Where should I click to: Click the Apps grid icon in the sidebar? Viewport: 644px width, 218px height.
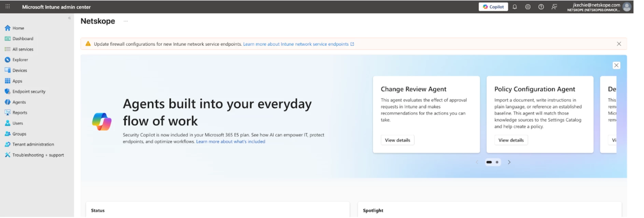coord(8,81)
